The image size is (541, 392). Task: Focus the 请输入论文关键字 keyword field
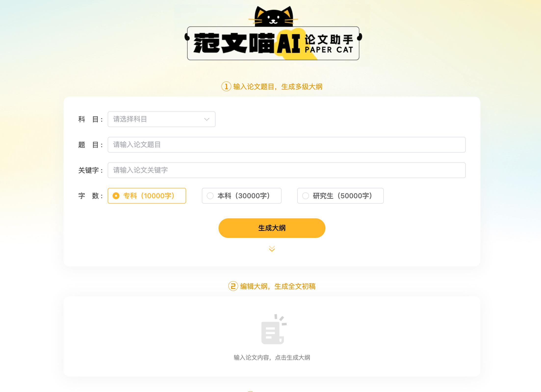click(x=286, y=170)
